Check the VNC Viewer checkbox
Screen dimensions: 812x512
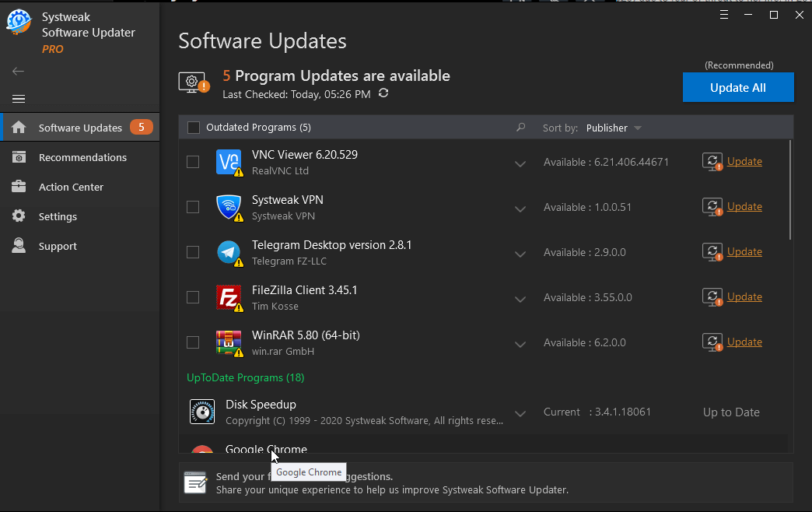pyautogui.click(x=192, y=162)
